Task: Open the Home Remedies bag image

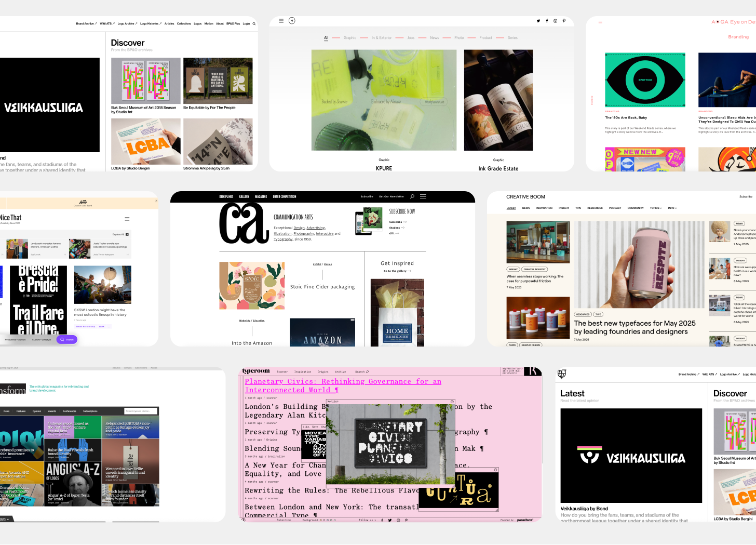Action: coord(397,313)
